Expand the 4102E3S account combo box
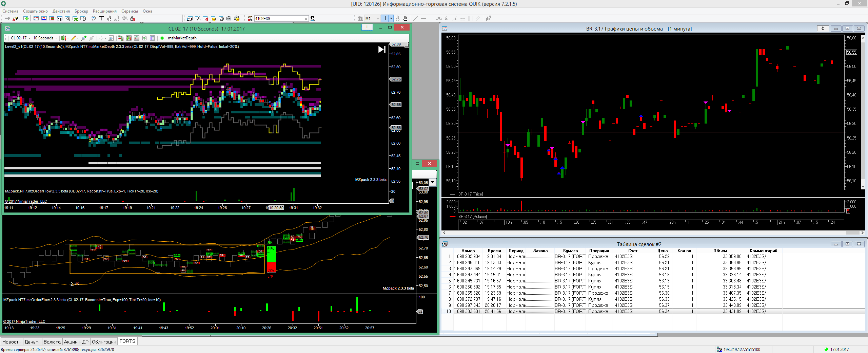The image size is (868, 353). coord(306,18)
